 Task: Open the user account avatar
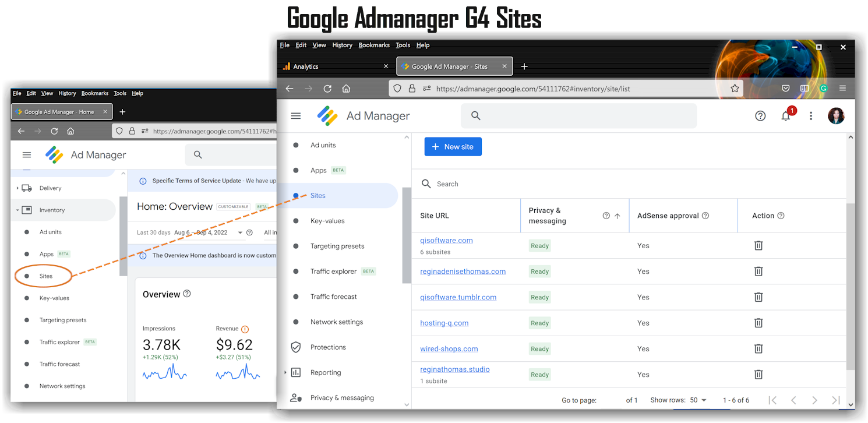click(x=836, y=116)
